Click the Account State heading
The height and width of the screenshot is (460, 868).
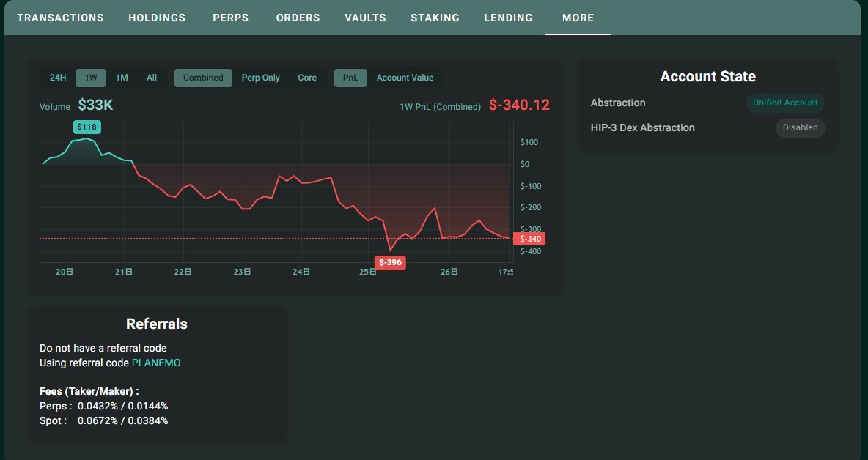[708, 76]
